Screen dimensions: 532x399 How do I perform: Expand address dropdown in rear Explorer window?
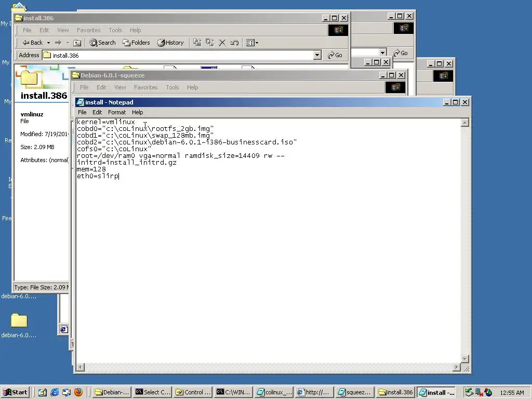point(383,52)
